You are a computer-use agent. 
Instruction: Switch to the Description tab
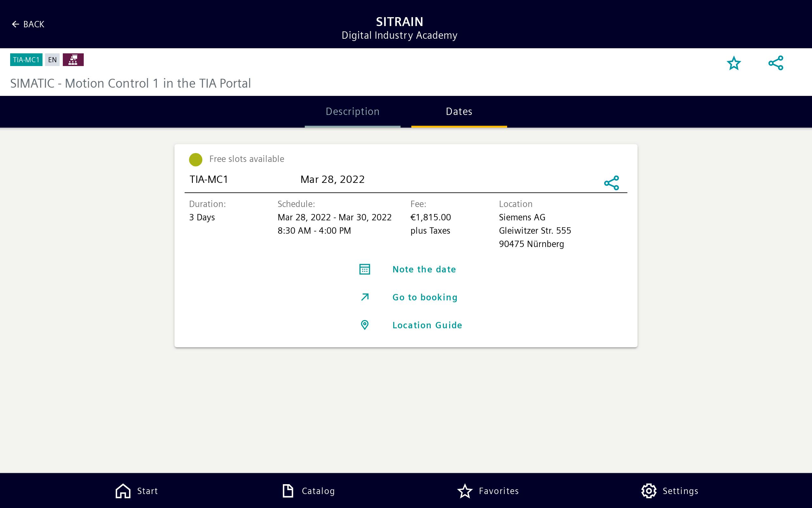tap(353, 111)
